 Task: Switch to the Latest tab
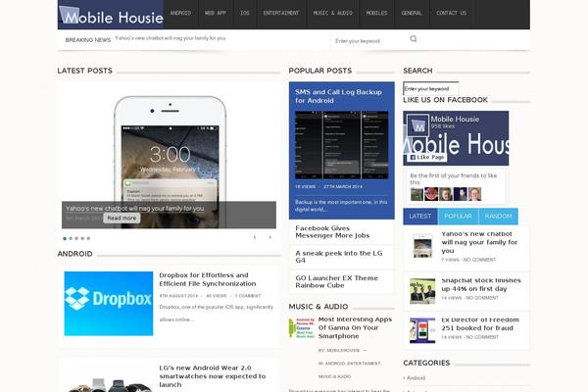[x=420, y=217]
